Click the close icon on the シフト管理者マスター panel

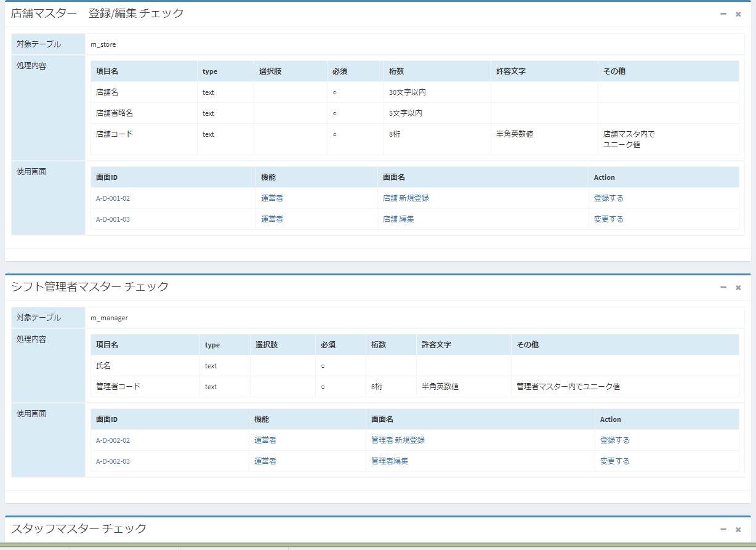(x=737, y=286)
